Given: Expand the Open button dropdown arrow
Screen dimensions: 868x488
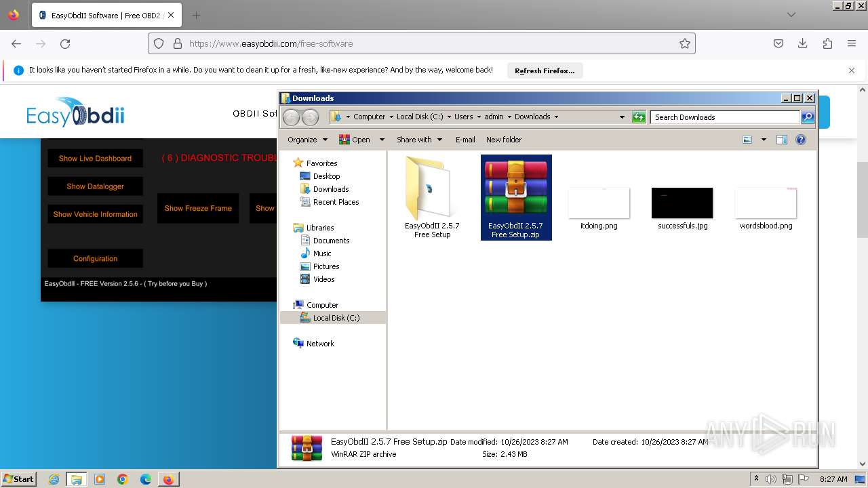Looking at the screenshot, I should [x=382, y=140].
